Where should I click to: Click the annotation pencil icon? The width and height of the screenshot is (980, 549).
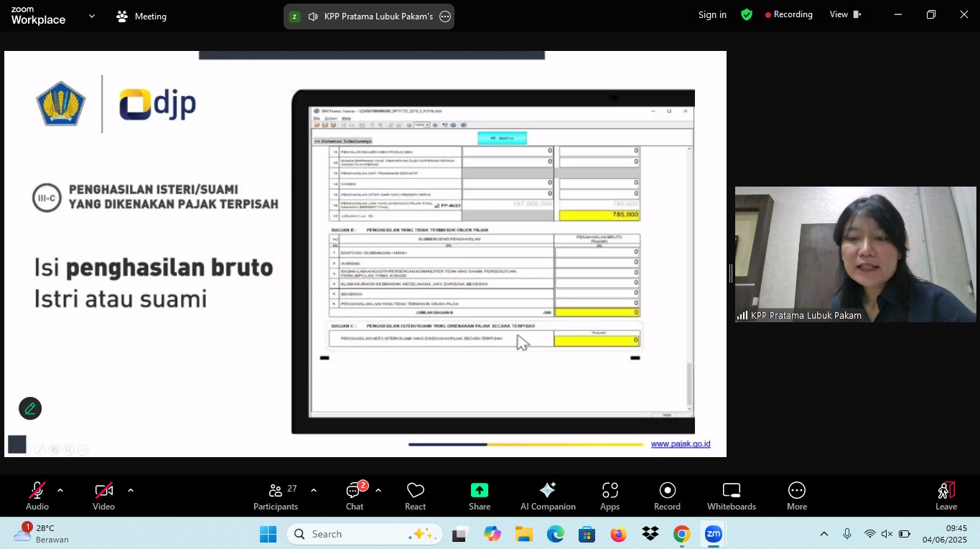pos(30,408)
